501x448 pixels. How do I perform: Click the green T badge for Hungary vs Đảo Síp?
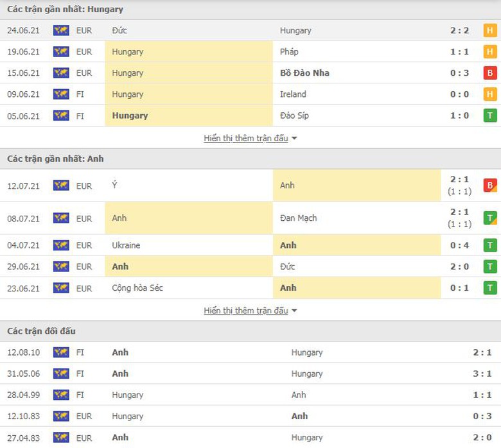click(490, 116)
